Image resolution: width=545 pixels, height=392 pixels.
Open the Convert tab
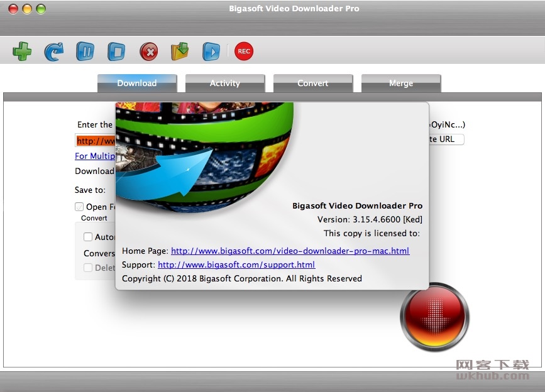point(313,84)
